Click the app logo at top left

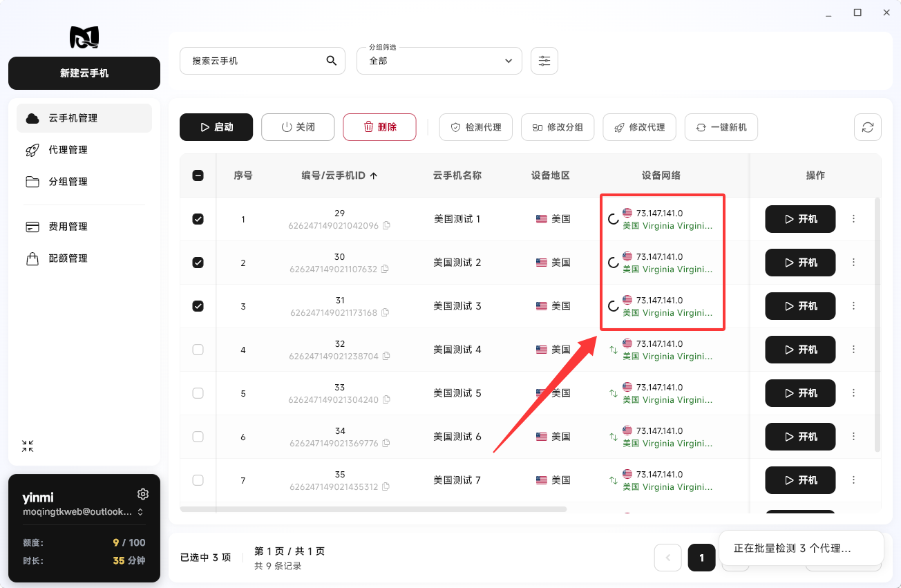(84, 37)
